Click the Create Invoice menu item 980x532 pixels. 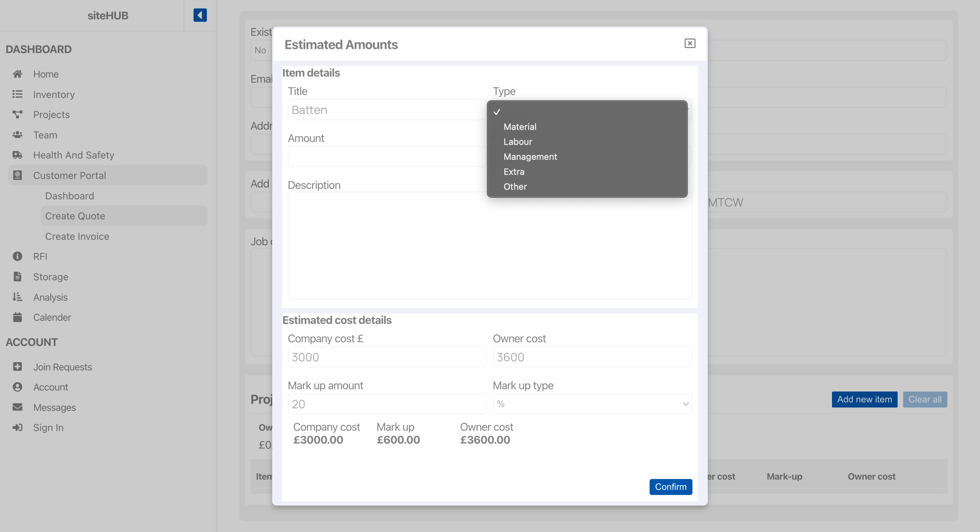(77, 236)
